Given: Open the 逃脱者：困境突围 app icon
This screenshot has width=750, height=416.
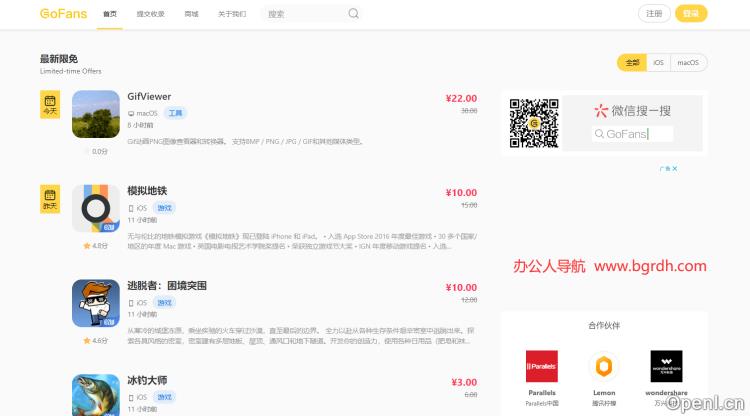Looking at the screenshot, I should [x=96, y=303].
